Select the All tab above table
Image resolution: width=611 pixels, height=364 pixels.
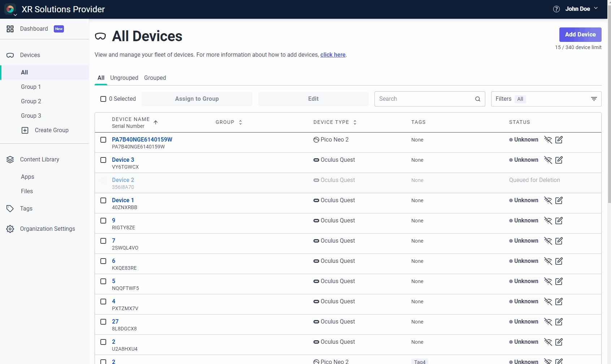click(101, 78)
